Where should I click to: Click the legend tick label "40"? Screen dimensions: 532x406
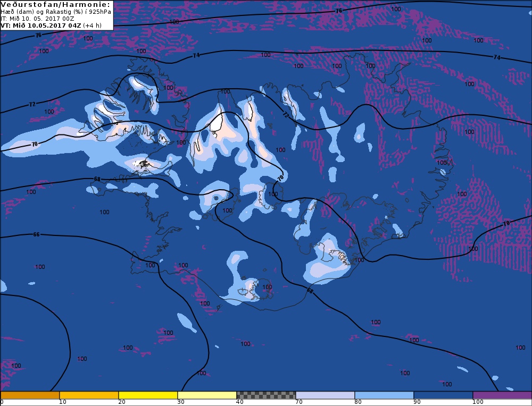[240, 402]
